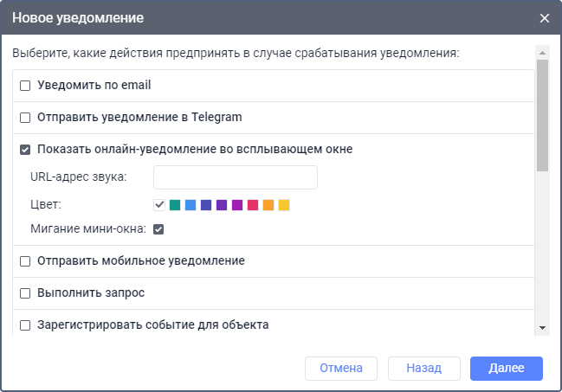Viewport: 562px width, 392px height.
Task: Choose the light blue color swatch
Action: [x=191, y=205]
